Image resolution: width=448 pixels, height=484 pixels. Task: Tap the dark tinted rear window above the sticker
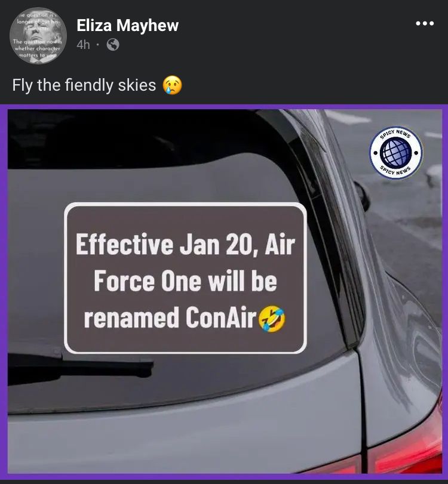click(139, 139)
